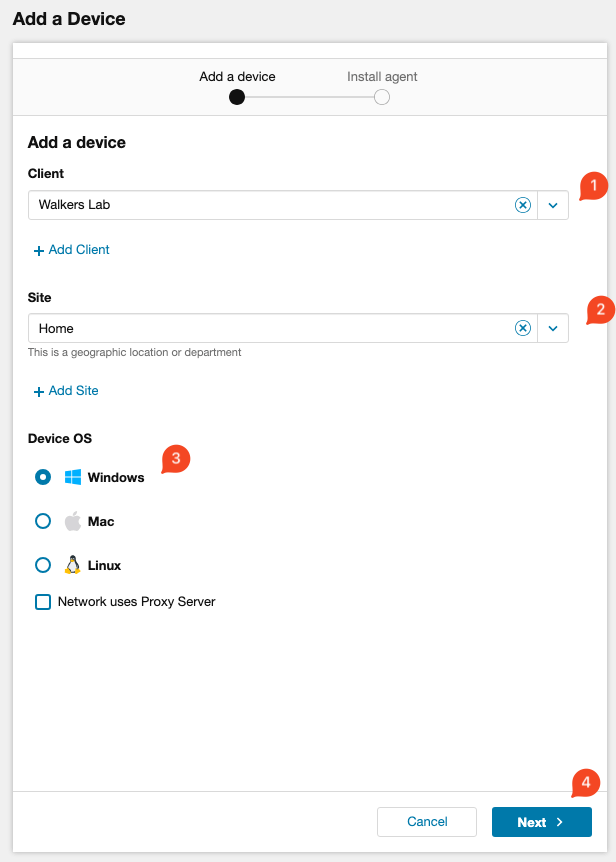This screenshot has height=862, width=616.
Task: Click the Windows logo icon
Action: [73, 477]
